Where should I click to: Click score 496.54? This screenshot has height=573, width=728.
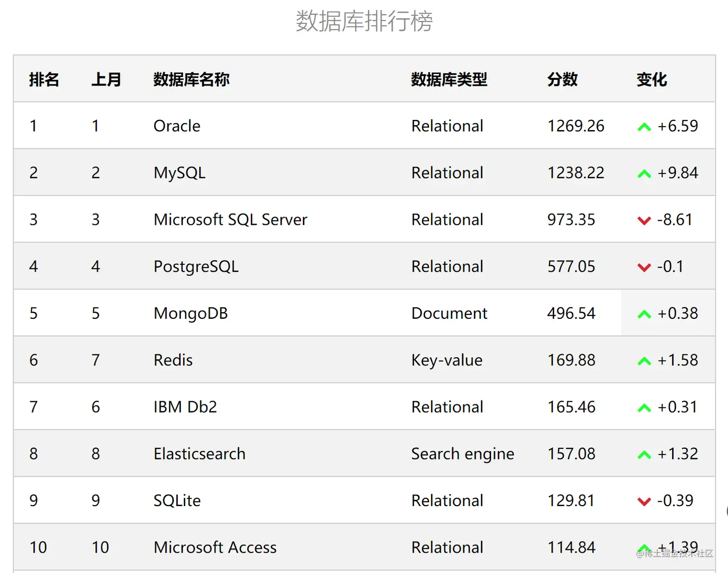(x=571, y=313)
